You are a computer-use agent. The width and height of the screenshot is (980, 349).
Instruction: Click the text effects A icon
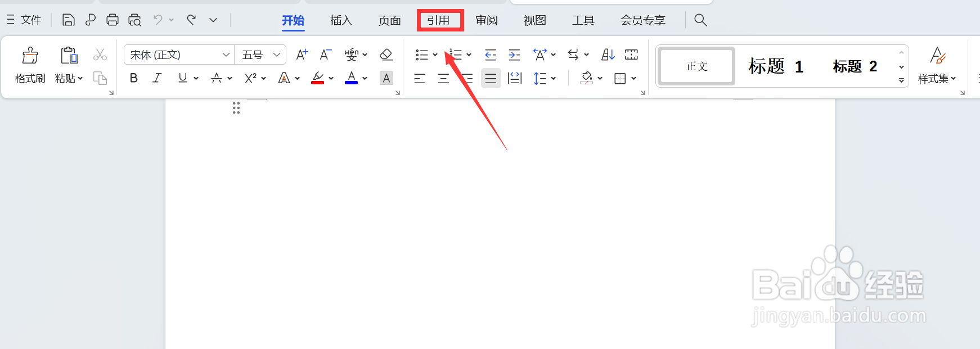284,78
